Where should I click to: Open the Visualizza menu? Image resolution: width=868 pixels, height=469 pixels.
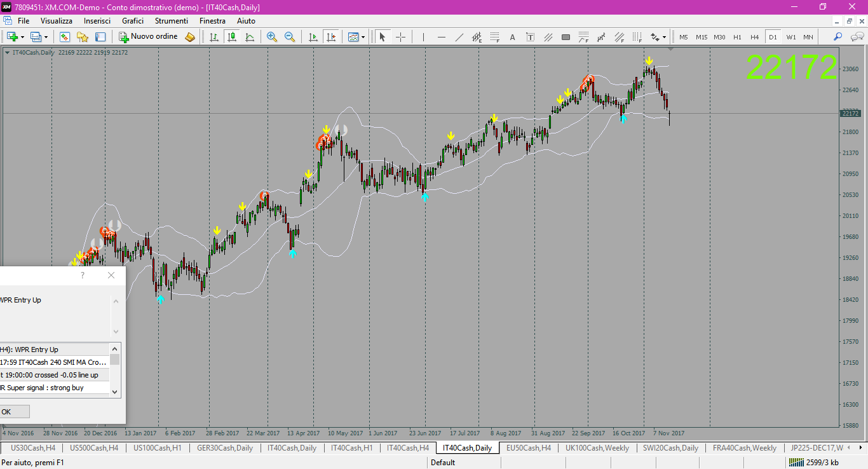pyautogui.click(x=57, y=21)
